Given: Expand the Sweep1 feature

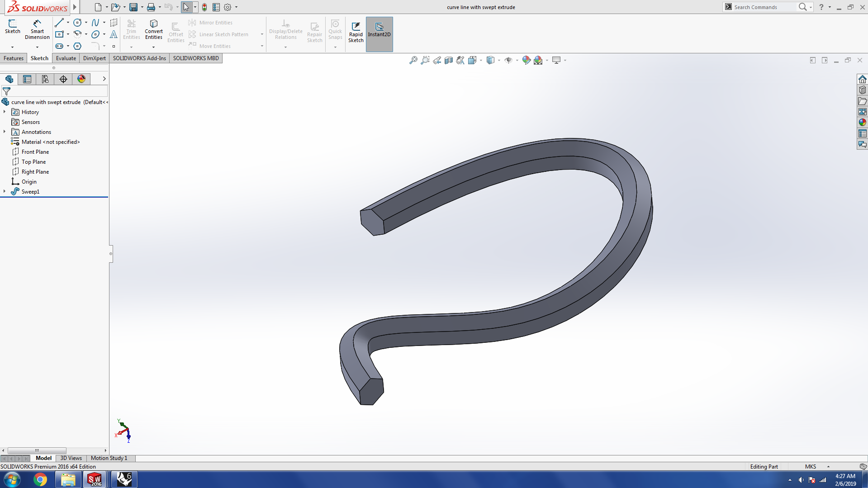Looking at the screenshot, I should tap(5, 191).
